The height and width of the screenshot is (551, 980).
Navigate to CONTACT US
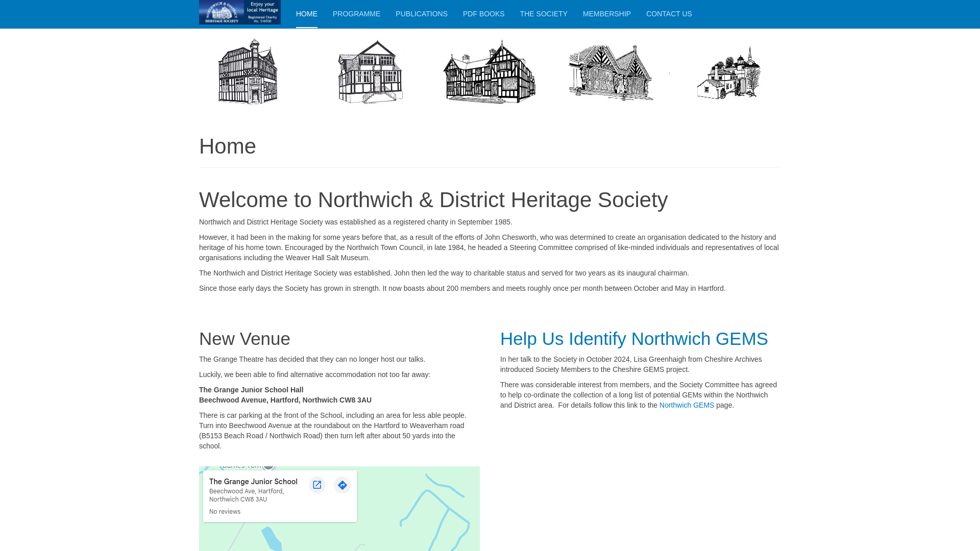(669, 14)
